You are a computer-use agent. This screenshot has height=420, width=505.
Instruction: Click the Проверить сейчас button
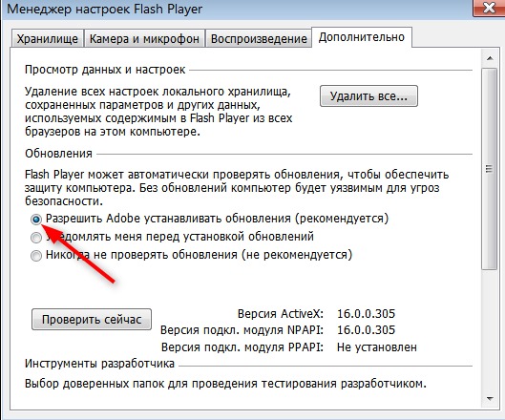click(x=92, y=319)
